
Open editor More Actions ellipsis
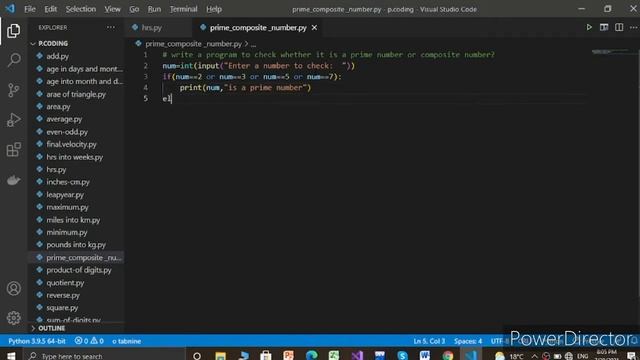coord(633,27)
